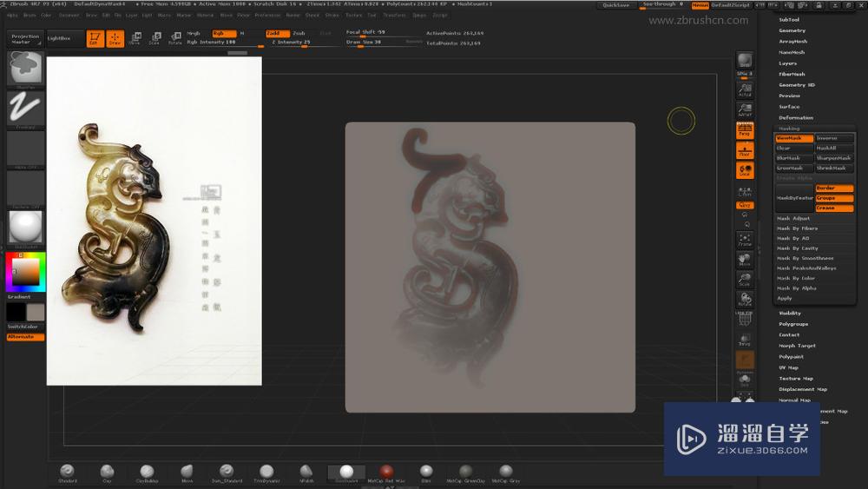Toggle Groups option for MaskByFeature

pyautogui.click(x=834, y=198)
